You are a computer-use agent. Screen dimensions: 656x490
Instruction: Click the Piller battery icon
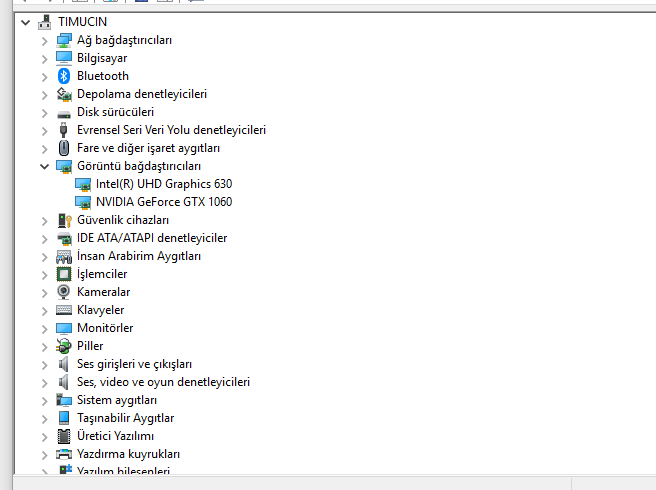[x=64, y=346]
